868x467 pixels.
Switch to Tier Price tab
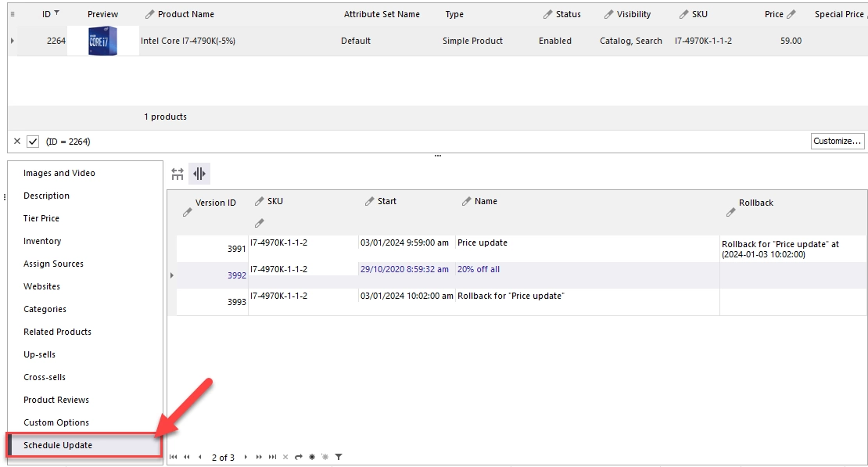[41, 219]
